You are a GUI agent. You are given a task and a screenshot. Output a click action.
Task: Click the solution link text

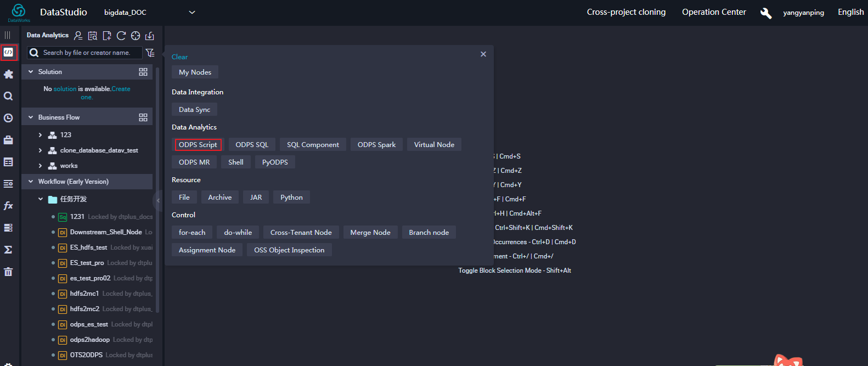65,89
